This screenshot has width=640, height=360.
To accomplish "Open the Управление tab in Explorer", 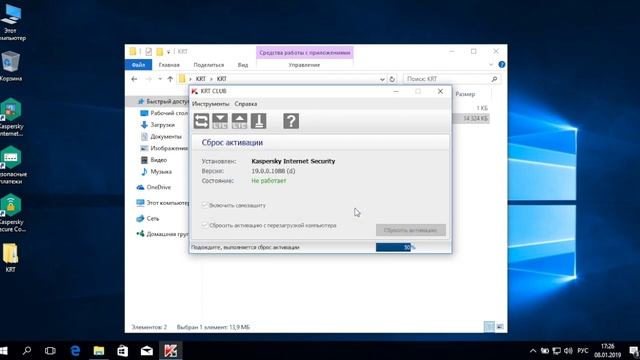I will click(304, 65).
